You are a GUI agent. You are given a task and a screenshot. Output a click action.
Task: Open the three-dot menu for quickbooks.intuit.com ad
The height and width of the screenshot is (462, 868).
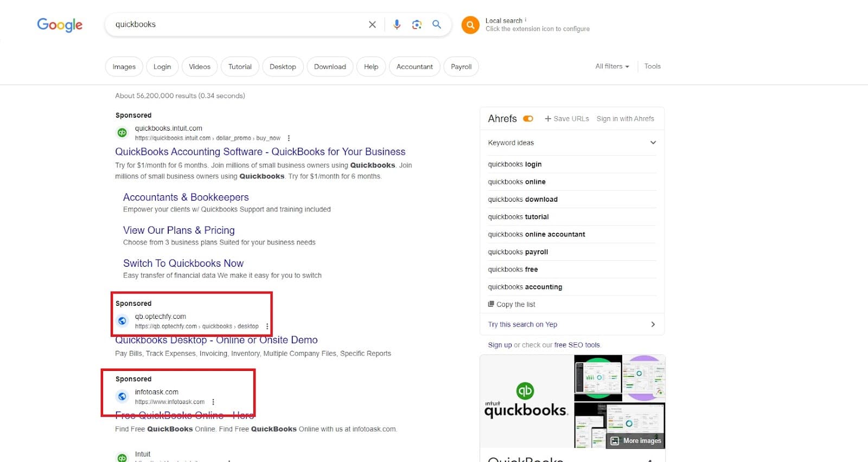pyautogui.click(x=289, y=138)
